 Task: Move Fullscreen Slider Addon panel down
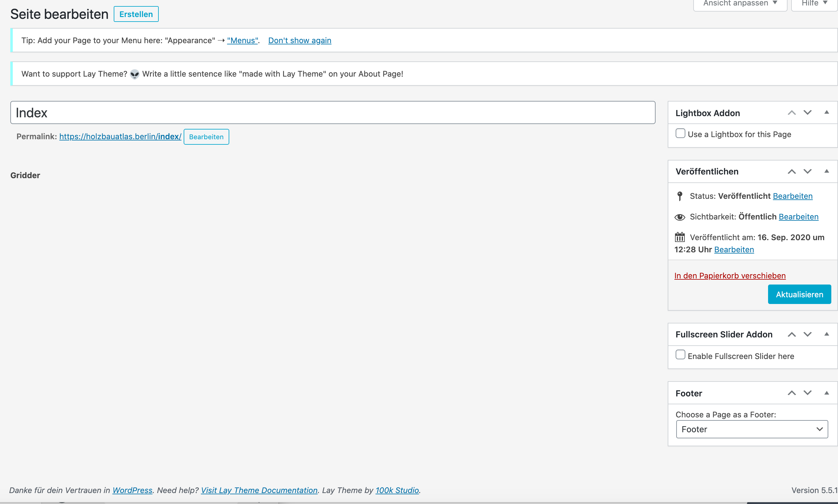pyautogui.click(x=807, y=334)
